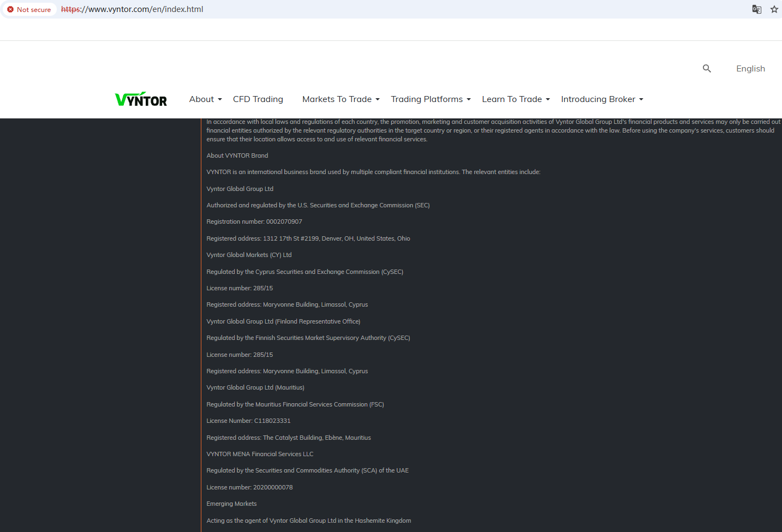This screenshot has width=782, height=532.
Task: Click the 'VYNTOR is an international business brand' sentence
Action: (374, 172)
